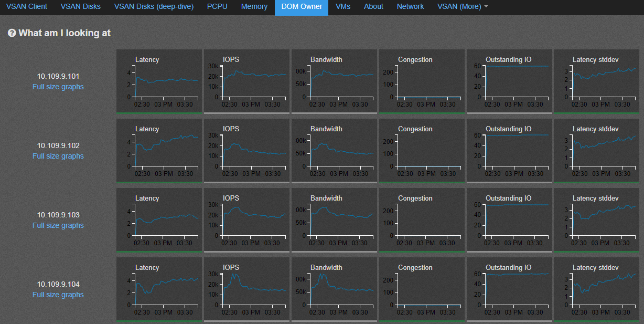Click the Latency graph for host 10.109.9.101
644x324 pixels.
pos(159,81)
